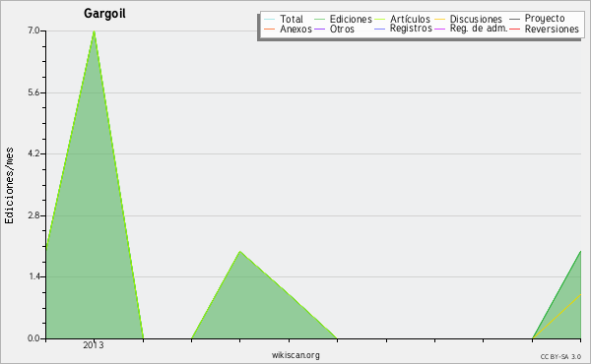
Task: Click the 1.4 y-axis label
Action: (33, 276)
